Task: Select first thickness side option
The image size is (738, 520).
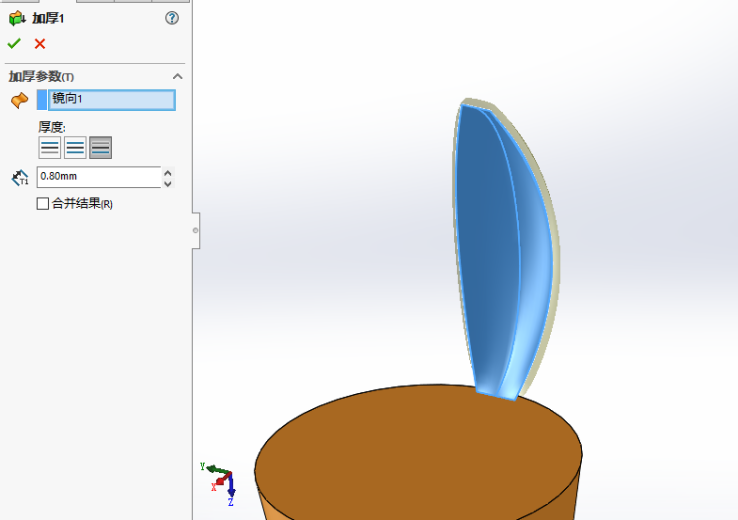Action: pyautogui.click(x=49, y=148)
